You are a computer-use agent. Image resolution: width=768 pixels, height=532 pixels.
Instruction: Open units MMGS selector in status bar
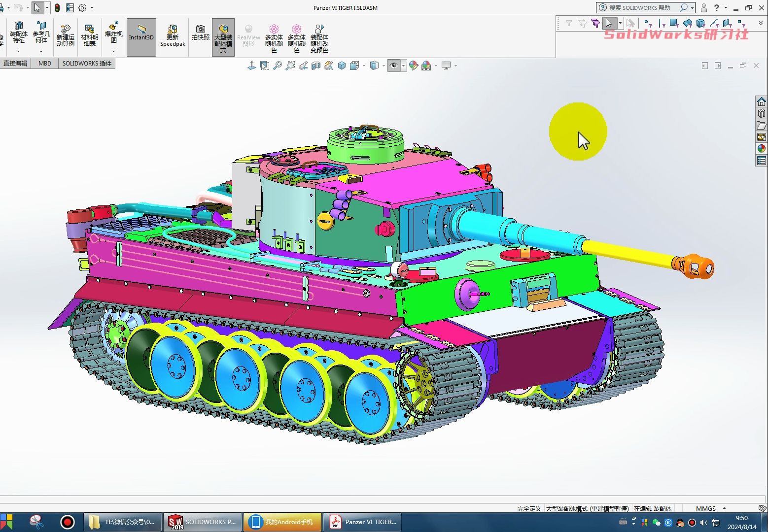point(710,508)
